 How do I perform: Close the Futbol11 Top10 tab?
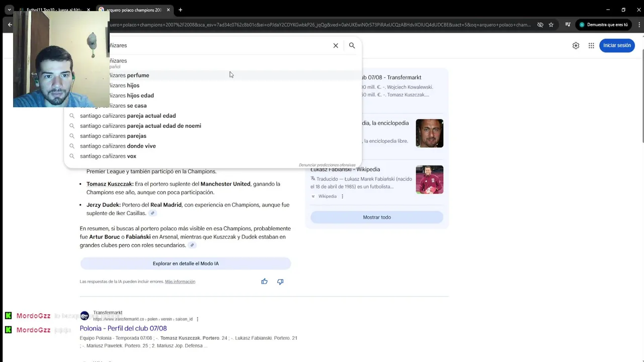(89, 10)
